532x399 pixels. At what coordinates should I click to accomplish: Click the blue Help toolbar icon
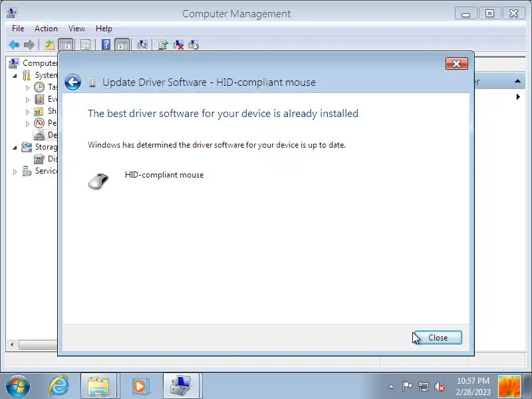point(106,45)
